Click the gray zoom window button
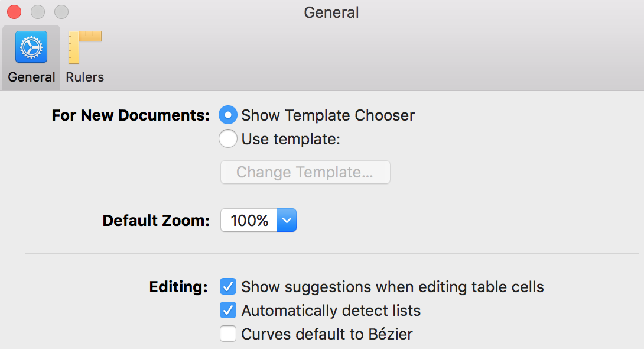The image size is (644, 349). [x=61, y=12]
